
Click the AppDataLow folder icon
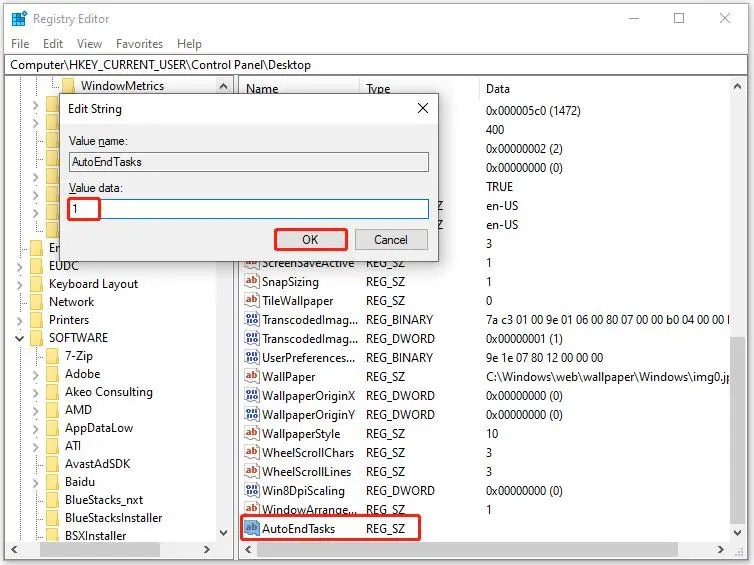(53, 428)
